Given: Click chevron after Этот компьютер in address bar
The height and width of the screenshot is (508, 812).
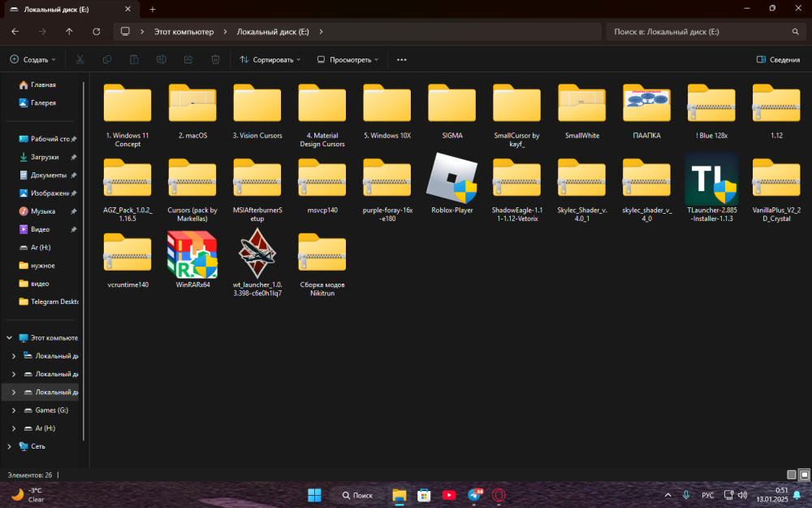Looking at the screenshot, I should (225, 32).
